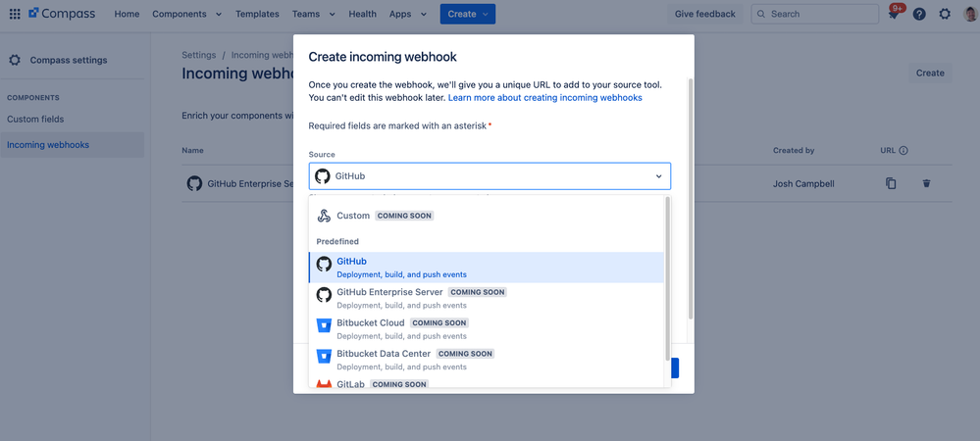Open Templates in navigation
980x441 pixels.
[x=257, y=14]
